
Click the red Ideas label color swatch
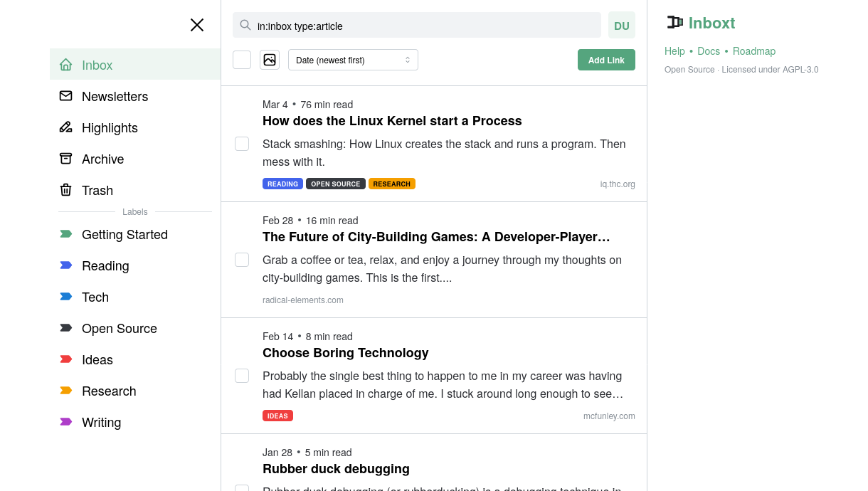[65, 359]
